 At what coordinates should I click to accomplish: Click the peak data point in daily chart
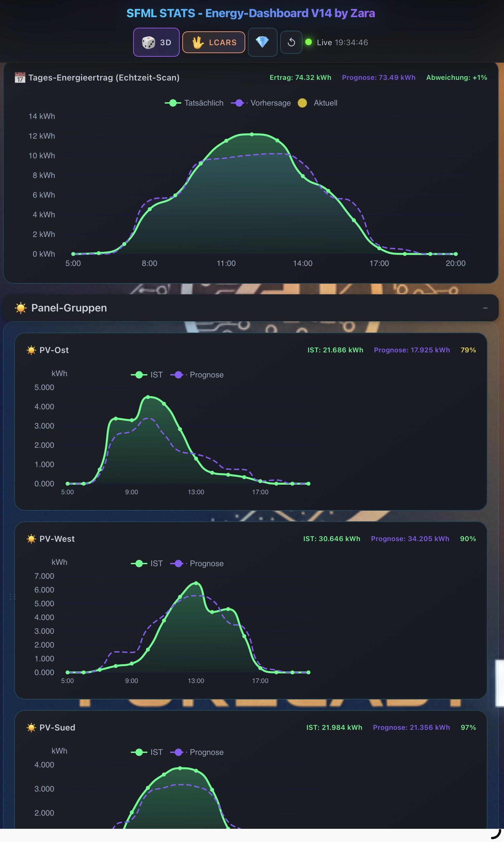[252, 134]
